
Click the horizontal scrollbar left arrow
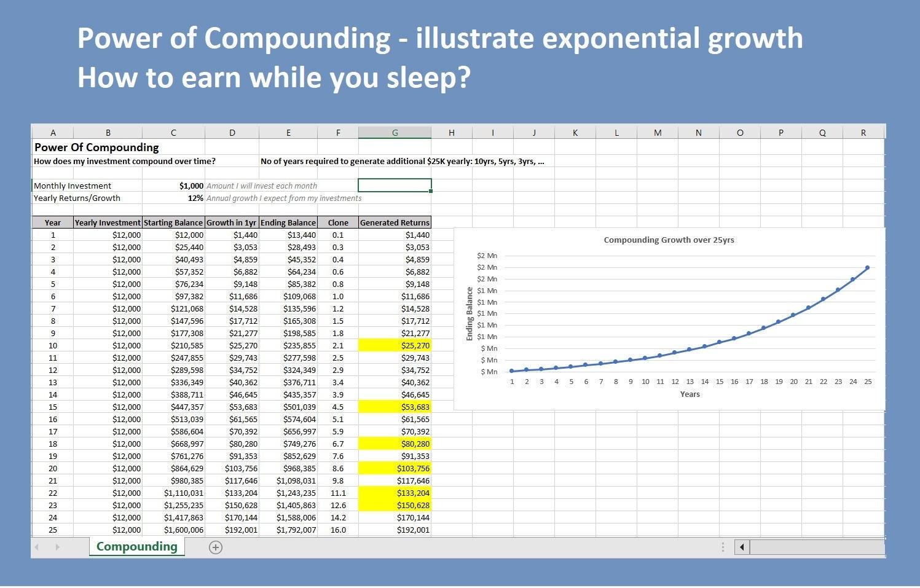742,547
